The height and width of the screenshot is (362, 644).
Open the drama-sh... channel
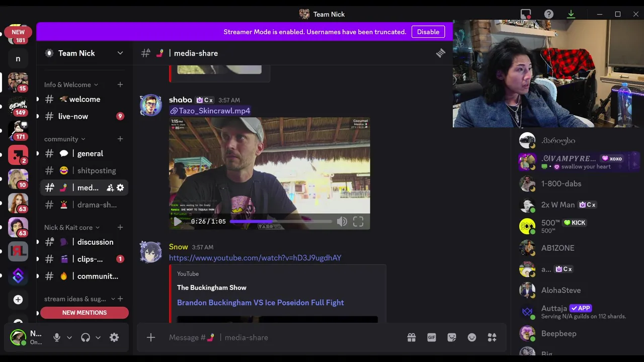tap(85, 205)
